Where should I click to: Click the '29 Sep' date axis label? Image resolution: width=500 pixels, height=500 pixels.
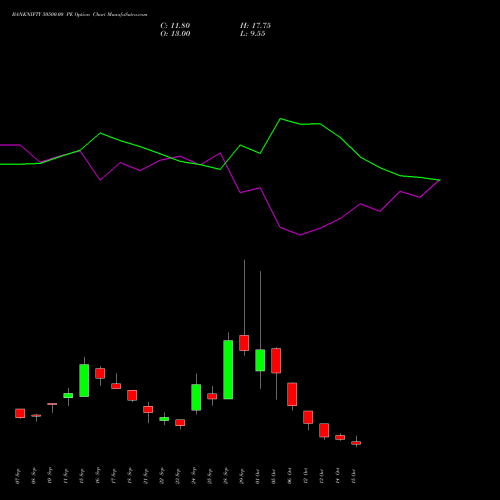point(242,476)
